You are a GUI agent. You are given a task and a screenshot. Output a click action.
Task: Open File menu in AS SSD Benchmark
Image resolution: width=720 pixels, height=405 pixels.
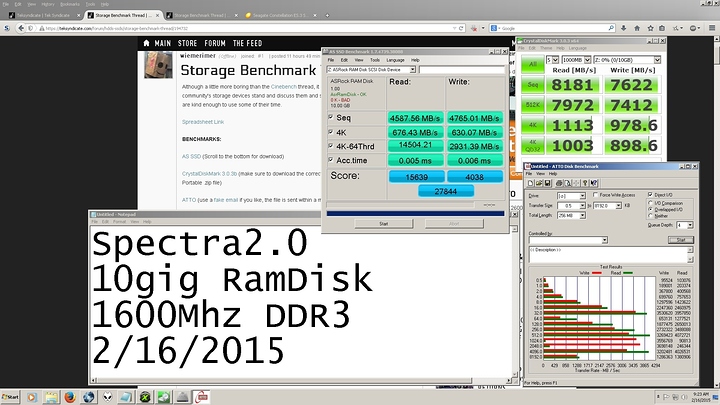point(331,60)
